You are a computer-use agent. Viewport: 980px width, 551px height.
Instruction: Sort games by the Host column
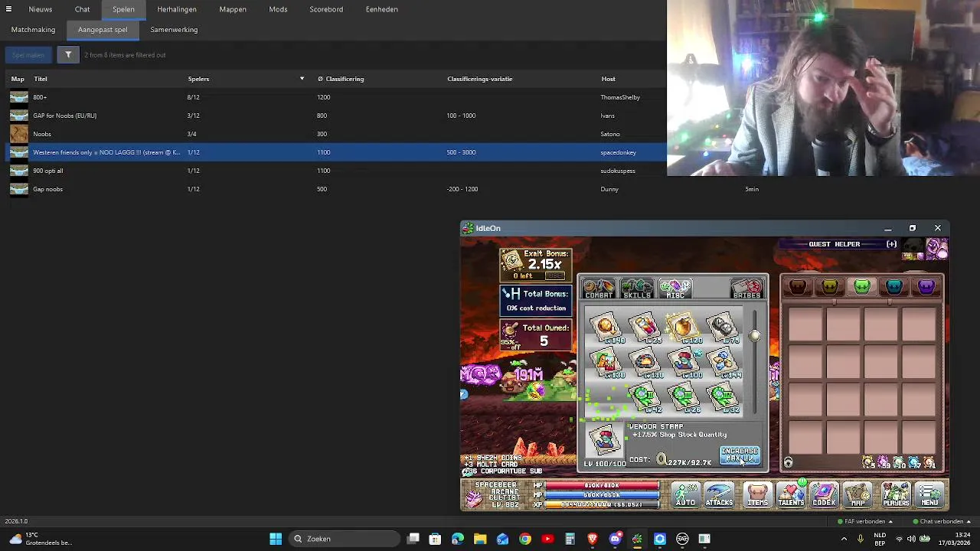(x=608, y=79)
